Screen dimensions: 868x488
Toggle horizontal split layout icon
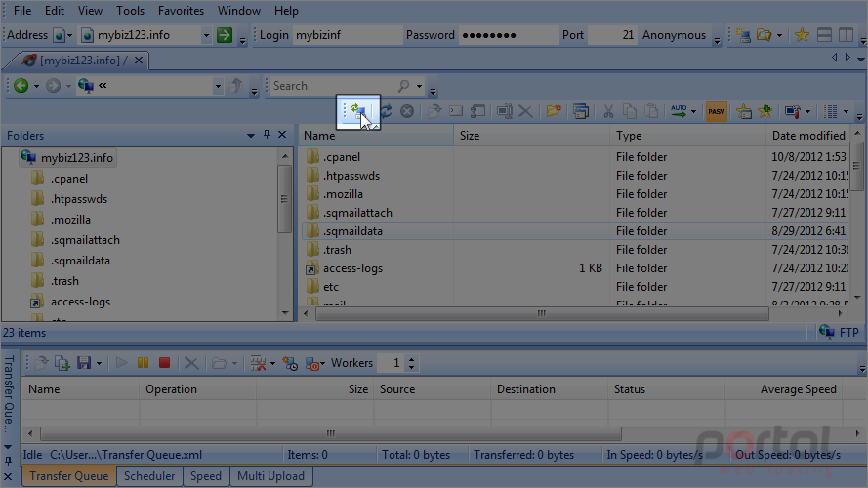click(x=824, y=35)
